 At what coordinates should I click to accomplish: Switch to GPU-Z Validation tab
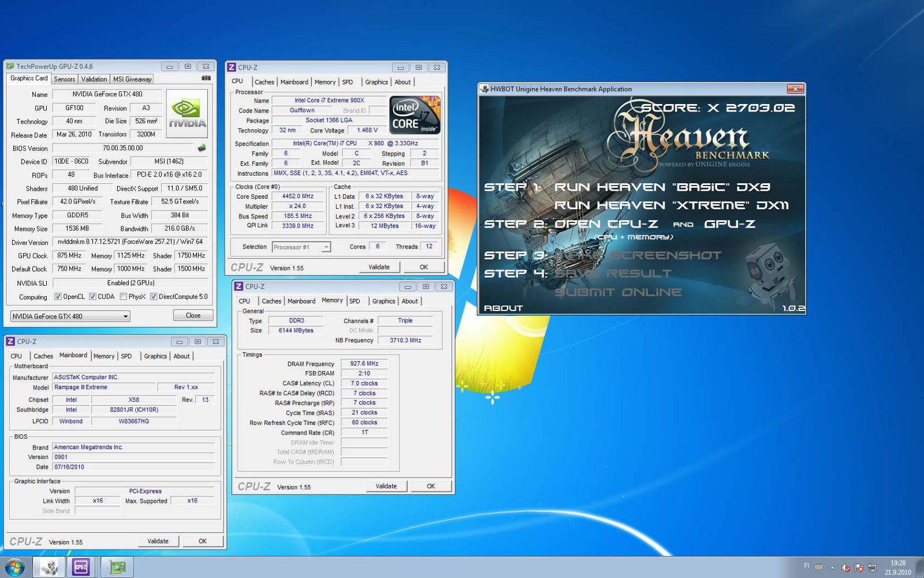coord(94,79)
